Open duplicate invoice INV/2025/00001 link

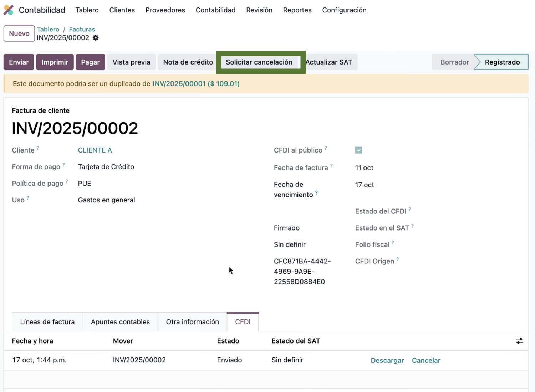pyautogui.click(x=196, y=84)
